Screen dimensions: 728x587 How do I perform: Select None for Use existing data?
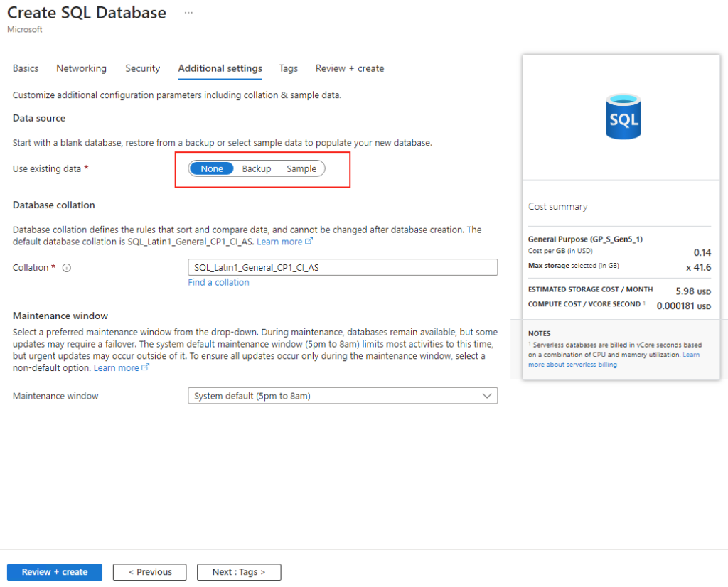[x=212, y=169]
